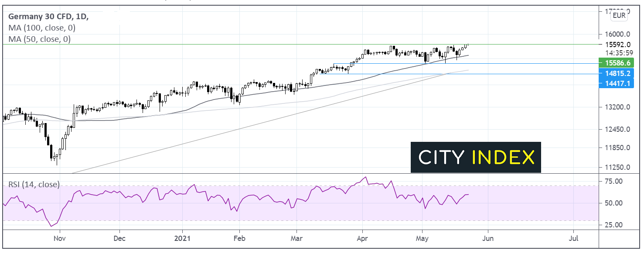Image resolution: width=644 pixels, height=254 pixels.
Task: Click the 2021 label on time axis
Action: tap(182, 239)
